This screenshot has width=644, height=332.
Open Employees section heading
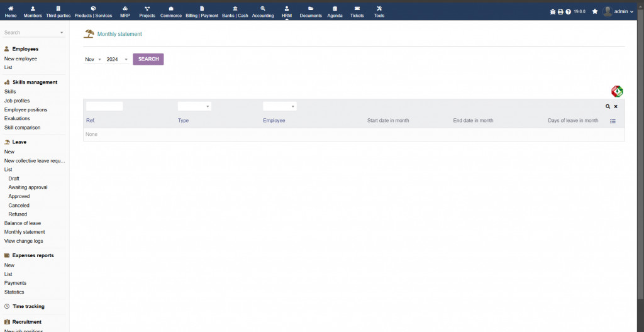tap(25, 49)
